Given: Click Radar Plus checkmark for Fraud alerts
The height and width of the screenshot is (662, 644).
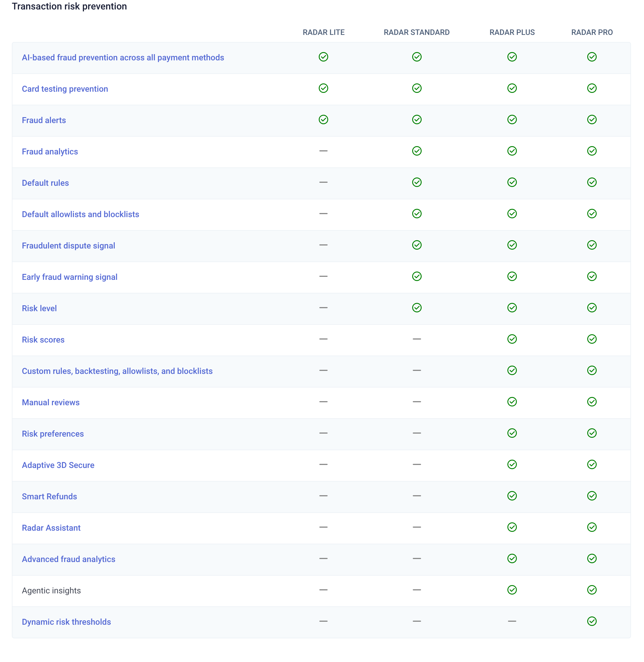Looking at the screenshot, I should pyautogui.click(x=512, y=120).
